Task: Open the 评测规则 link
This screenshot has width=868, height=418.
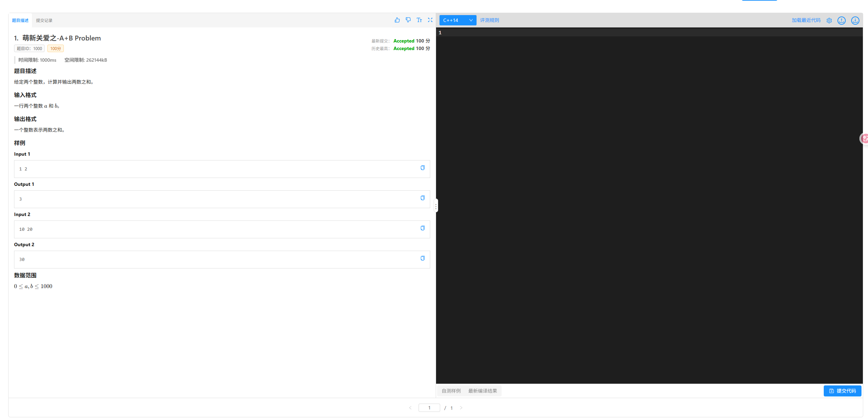Action: (489, 20)
